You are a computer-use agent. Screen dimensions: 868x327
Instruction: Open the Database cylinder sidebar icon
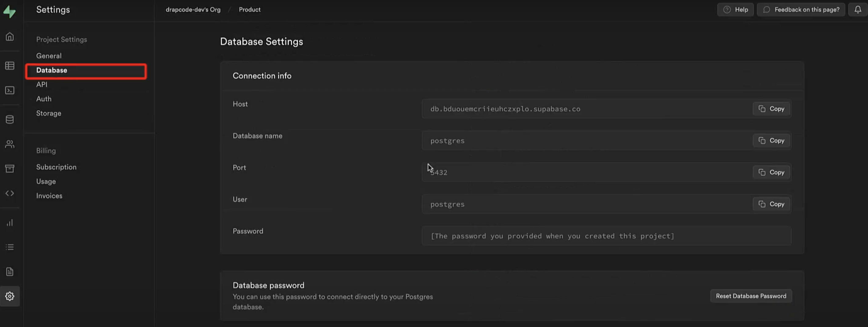coord(10,119)
